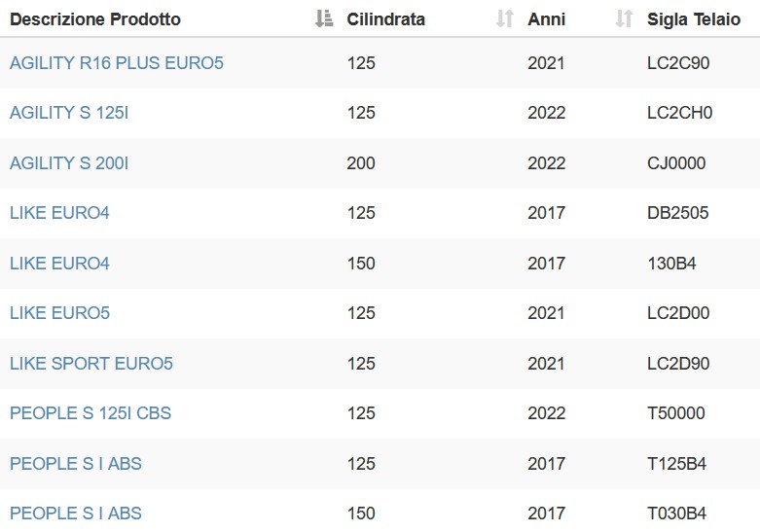Viewport: 760px width, 532px height.
Task: Open LIKE SPORT EURO5 link
Action: pyautogui.click(x=91, y=364)
